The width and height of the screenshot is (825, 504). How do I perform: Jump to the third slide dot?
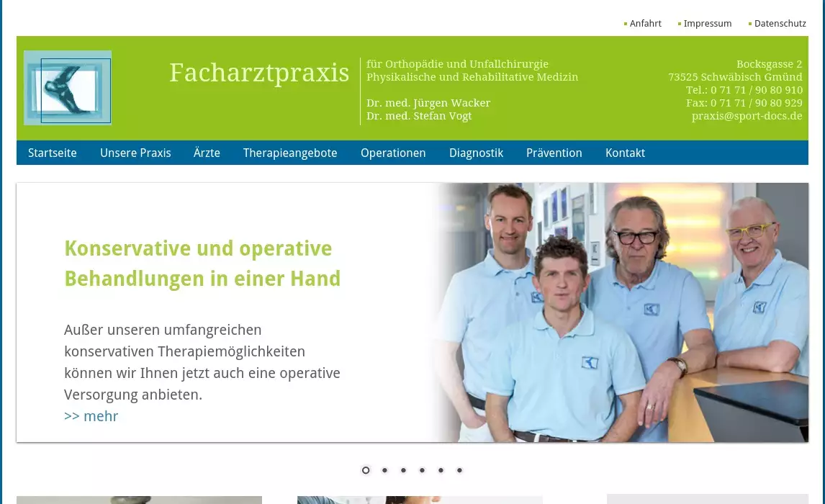[403, 470]
